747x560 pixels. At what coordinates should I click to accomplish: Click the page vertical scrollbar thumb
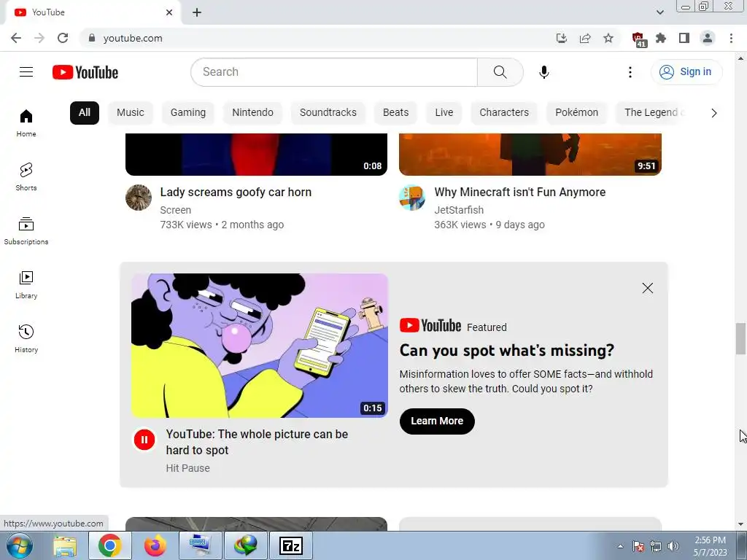click(x=740, y=338)
